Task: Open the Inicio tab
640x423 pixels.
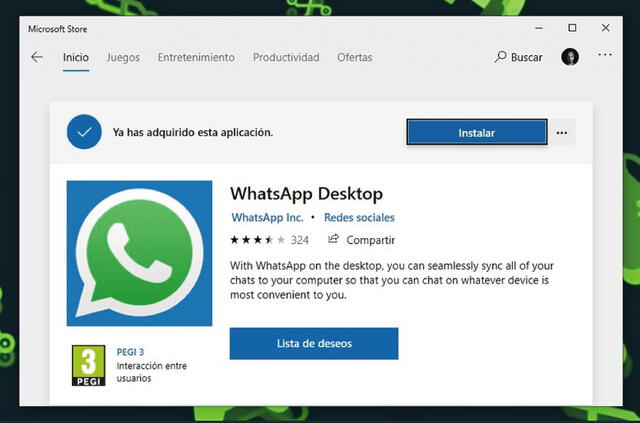Action: pyautogui.click(x=76, y=58)
